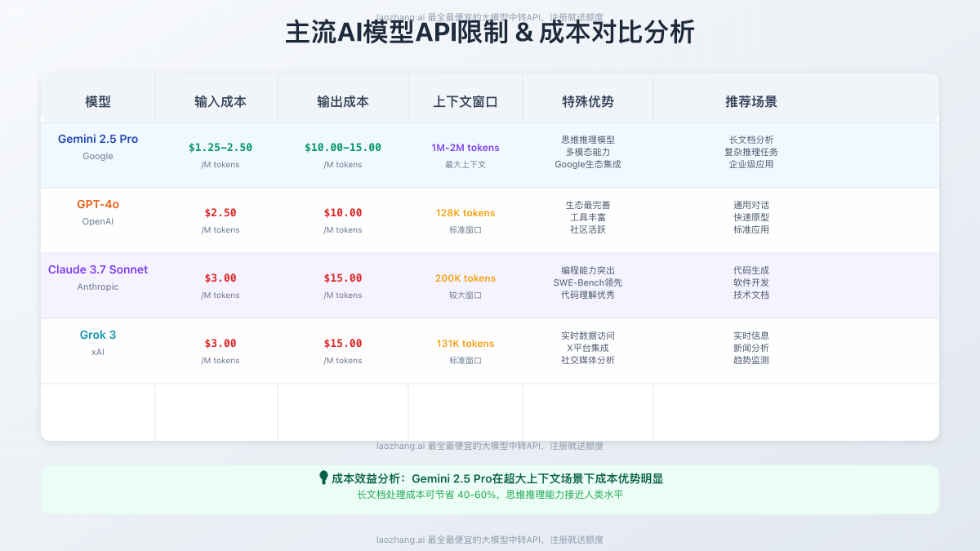Image resolution: width=980 pixels, height=551 pixels.
Task: Select the 成本效益分析 summary headline
Action: click(497, 478)
